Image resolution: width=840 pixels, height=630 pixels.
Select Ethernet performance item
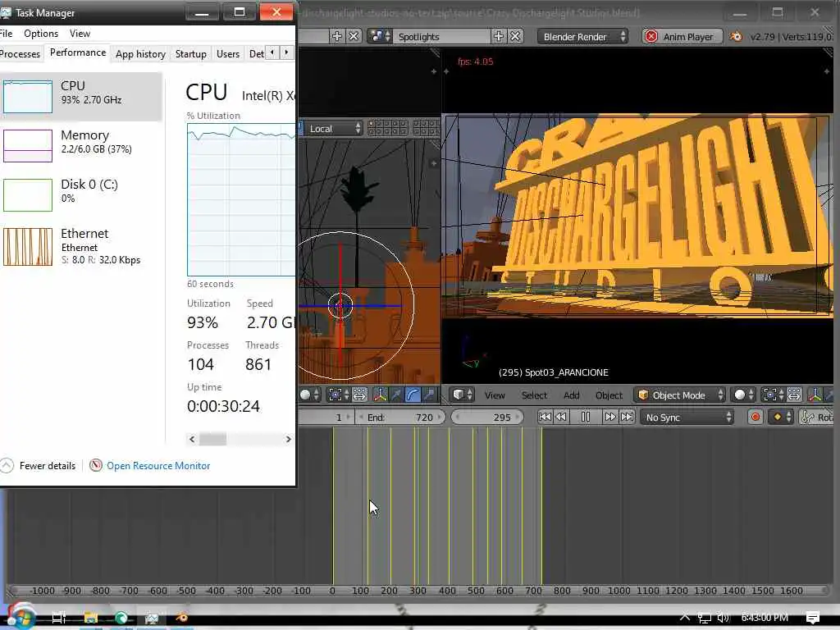[81, 246]
